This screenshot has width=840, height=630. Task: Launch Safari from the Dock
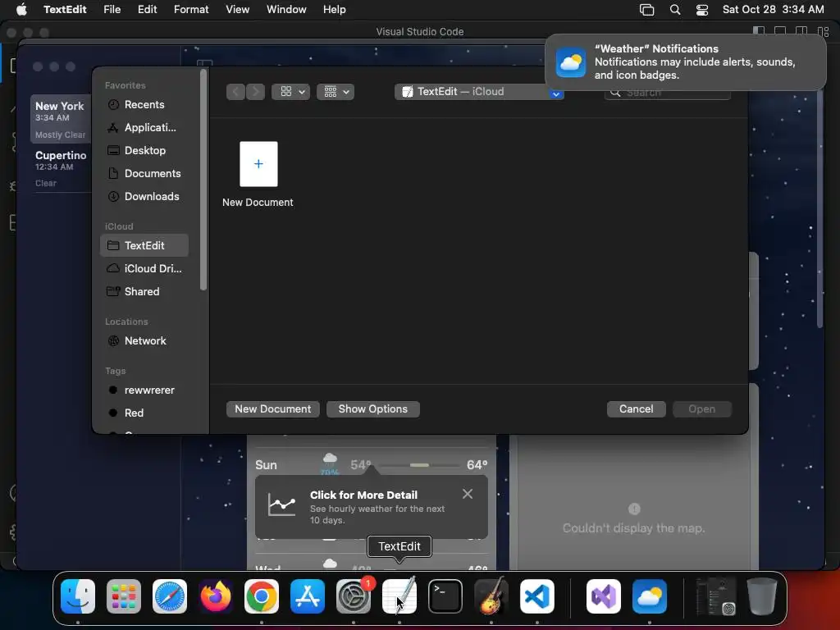(x=170, y=596)
